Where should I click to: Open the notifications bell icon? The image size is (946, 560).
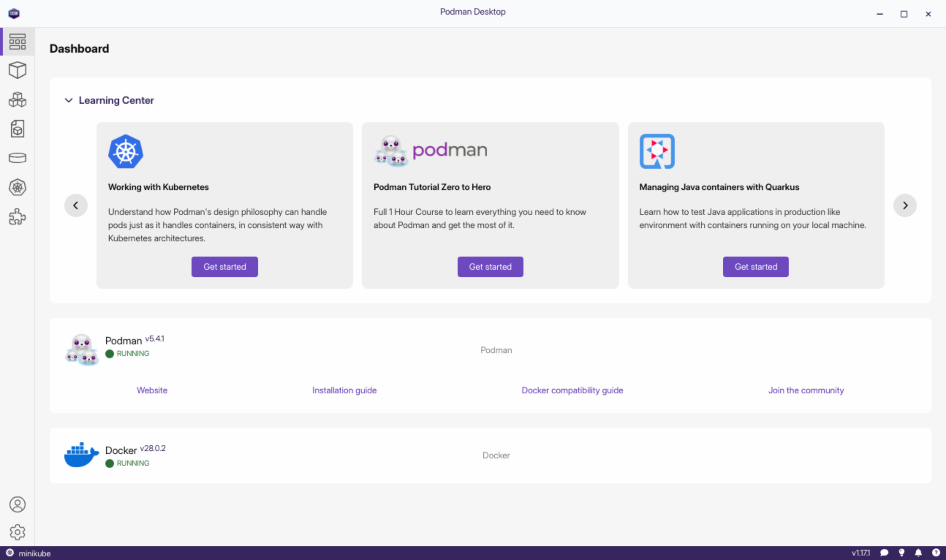point(919,553)
